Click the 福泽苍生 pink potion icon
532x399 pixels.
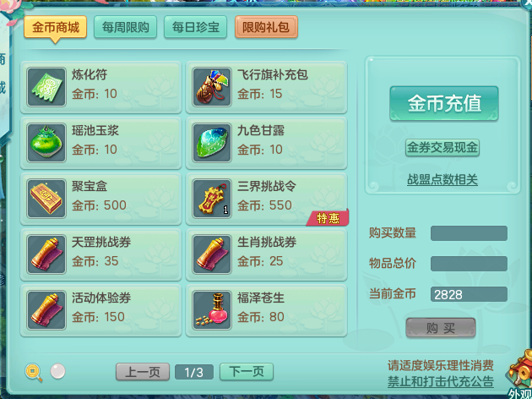click(212, 310)
